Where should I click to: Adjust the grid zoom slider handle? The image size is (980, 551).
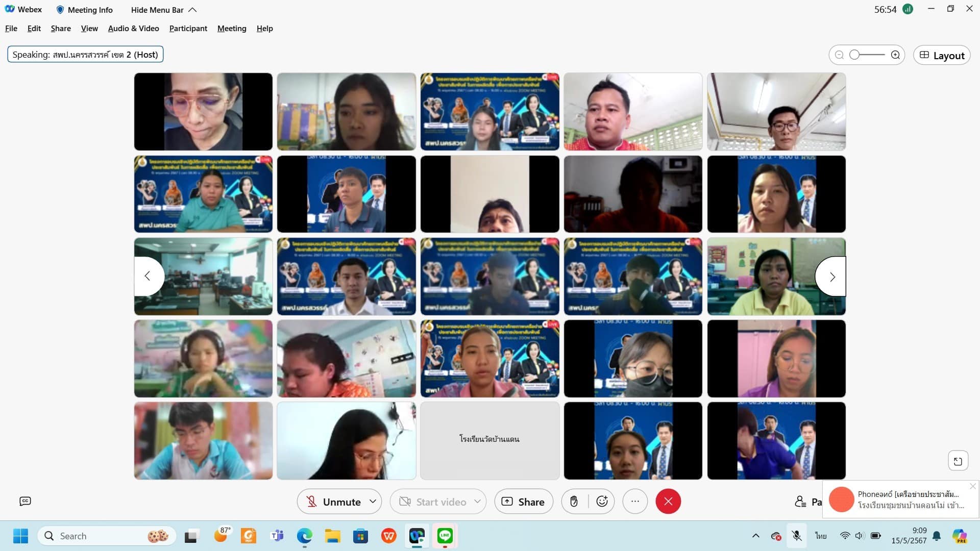point(854,55)
